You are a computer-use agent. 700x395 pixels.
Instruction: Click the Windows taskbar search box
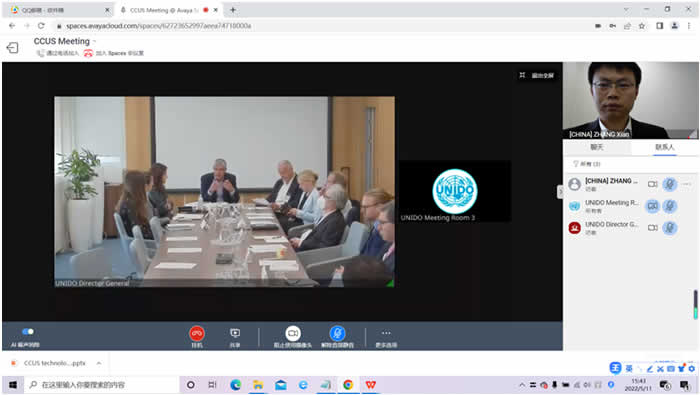click(x=102, y=385)
